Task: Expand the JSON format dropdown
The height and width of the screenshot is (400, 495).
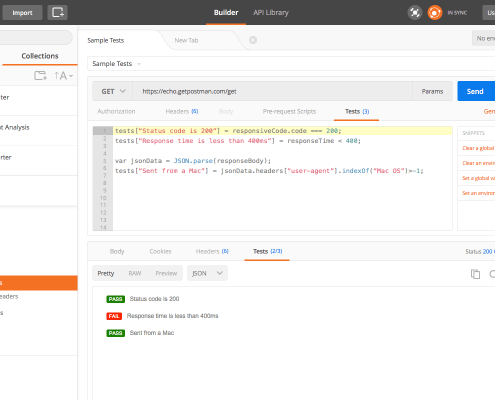Action: (207, 273)
